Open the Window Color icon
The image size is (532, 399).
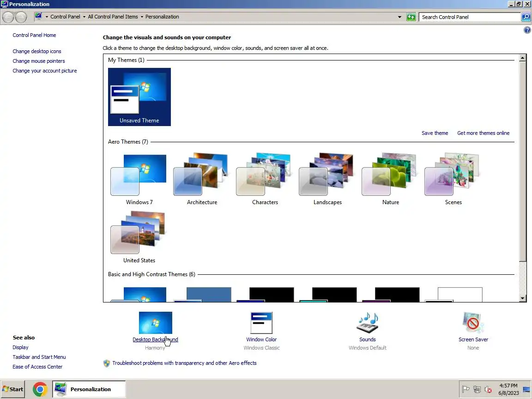click(x=261, y=323)
